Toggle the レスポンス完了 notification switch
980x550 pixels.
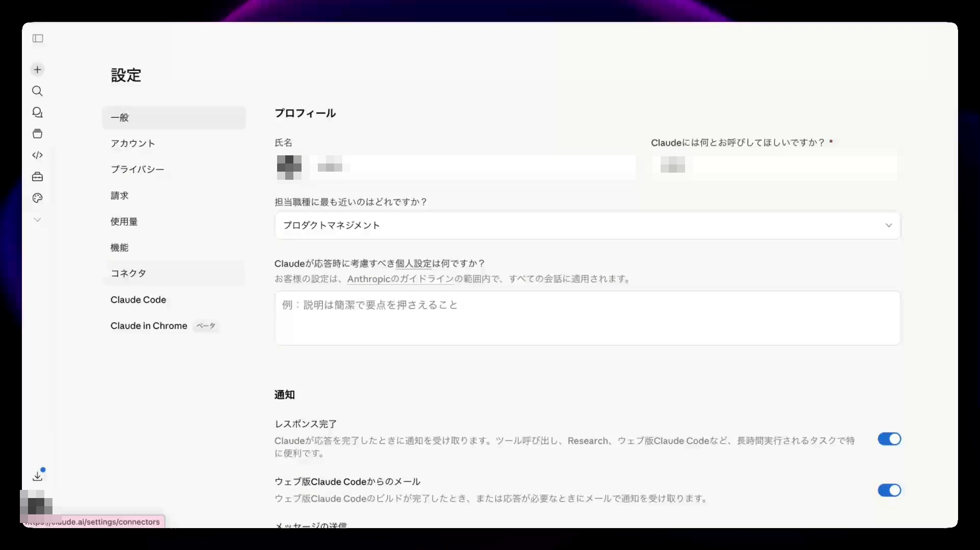pyautogui.click(x=889, y=439)
